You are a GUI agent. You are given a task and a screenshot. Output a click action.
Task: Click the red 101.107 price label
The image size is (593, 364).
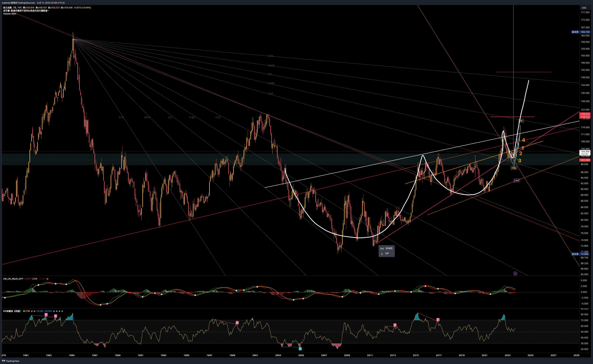click(x=585, y=160)
